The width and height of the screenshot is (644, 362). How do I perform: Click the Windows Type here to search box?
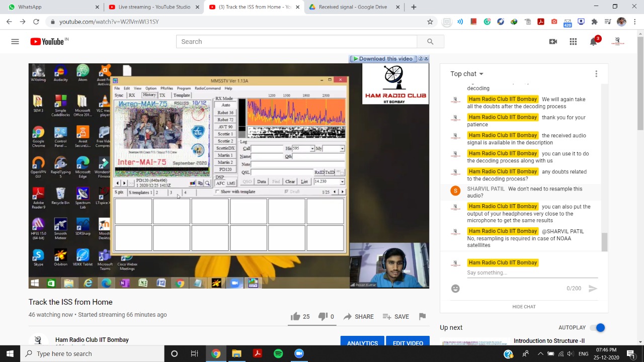[x=93, y=353]
